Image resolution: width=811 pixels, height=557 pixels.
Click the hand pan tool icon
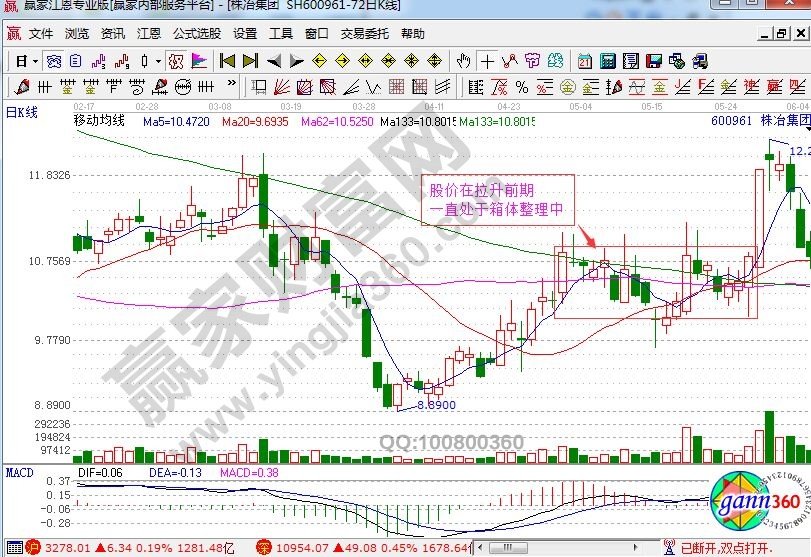[x=465, y=61]
